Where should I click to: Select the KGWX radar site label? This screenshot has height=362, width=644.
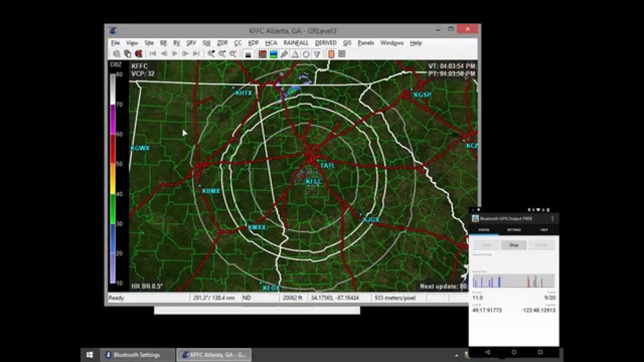pyautogui.click(x=140, y=148)
